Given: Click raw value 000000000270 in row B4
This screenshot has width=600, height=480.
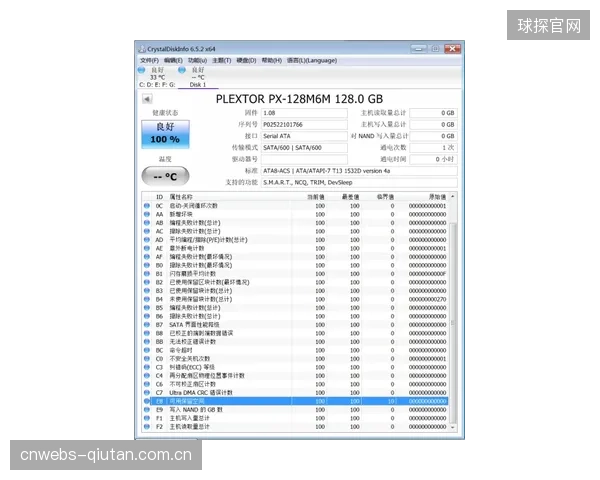Looking at the screenshot, I should point(427,299).
